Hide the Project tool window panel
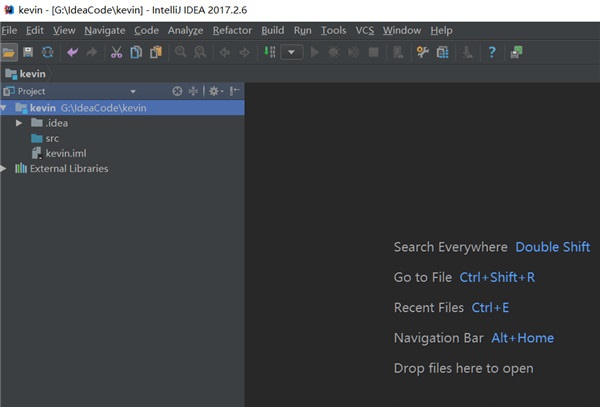The width and height of the screenshot is (600, 407). click(x=235, y=91)
